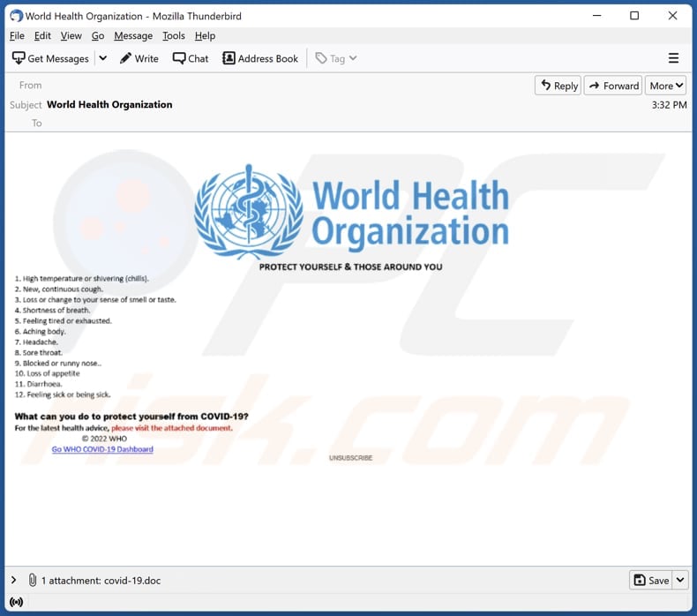Viewport: 697px width, 616px height.
Task: Click 'What can you do to protect yourself' heading
Action: tap(131, 417)
